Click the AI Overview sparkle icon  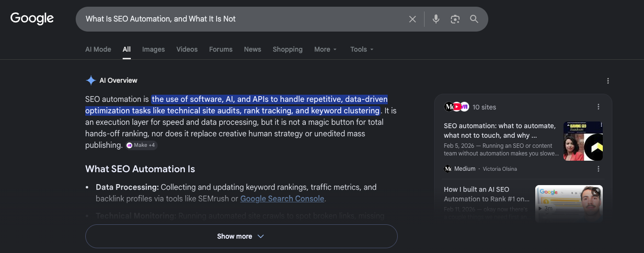pyautogui.click(x=91, y=80)
